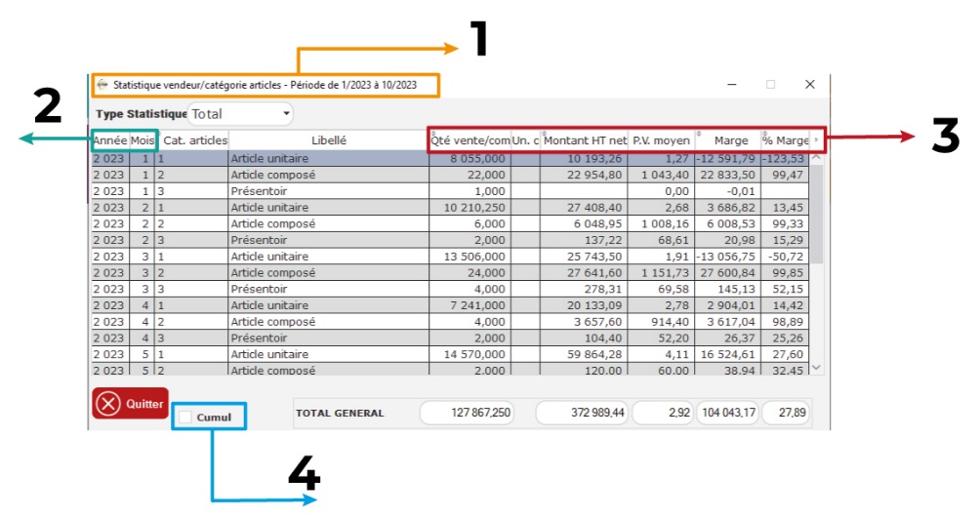The width and height of the screenshot is (980, 518).
Task: Click the cell with amount 22 954,80
Action: (584, 175)
